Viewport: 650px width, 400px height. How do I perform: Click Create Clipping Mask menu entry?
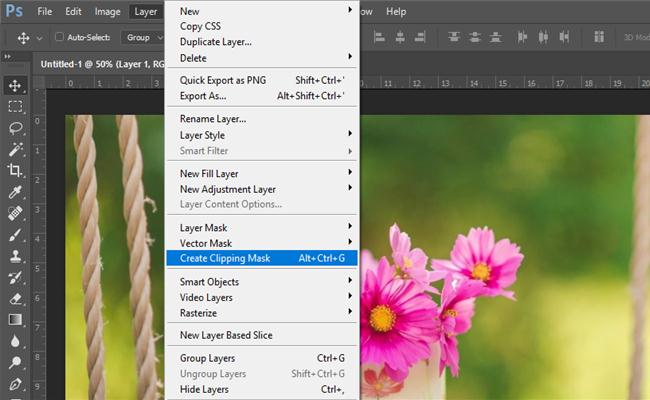pos(225,258)
